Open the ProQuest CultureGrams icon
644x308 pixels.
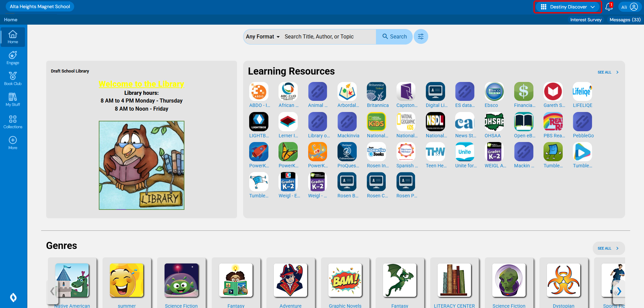tap(347, 152)
